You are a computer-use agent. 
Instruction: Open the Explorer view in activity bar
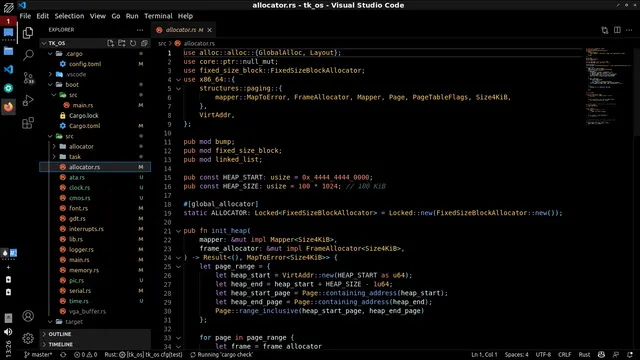[28, 33]
